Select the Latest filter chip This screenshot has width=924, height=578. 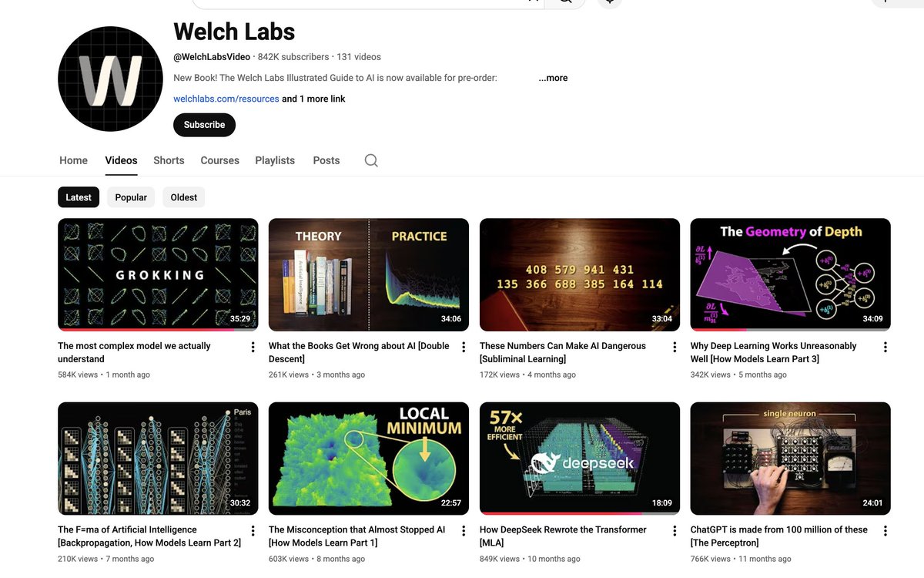(x=79, y=197)
